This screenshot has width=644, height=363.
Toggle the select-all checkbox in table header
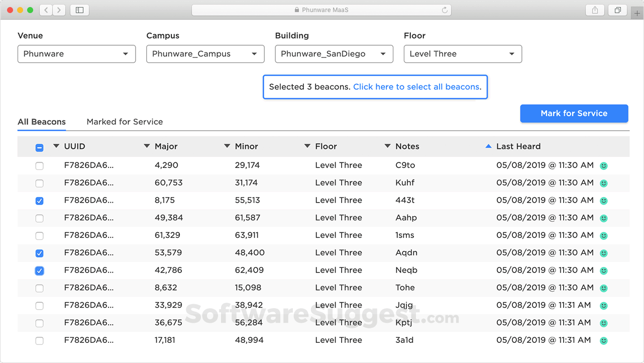(40, 147)
